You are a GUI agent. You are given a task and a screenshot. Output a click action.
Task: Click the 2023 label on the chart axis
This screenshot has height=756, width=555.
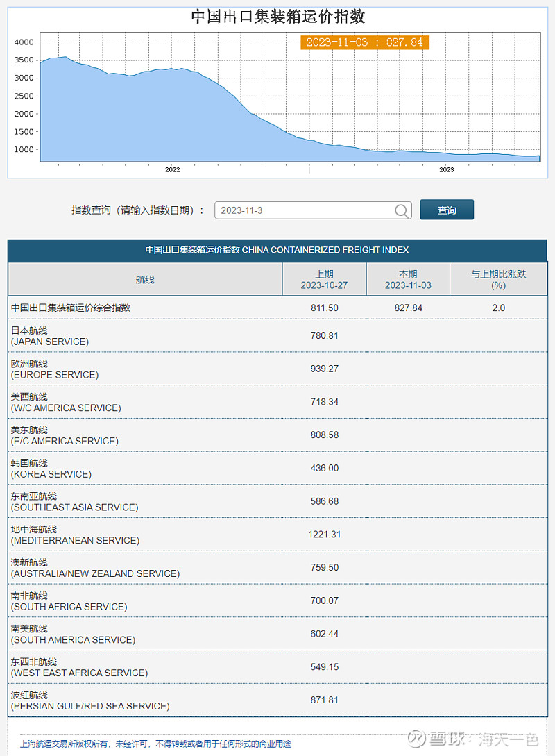pos(447,169)
